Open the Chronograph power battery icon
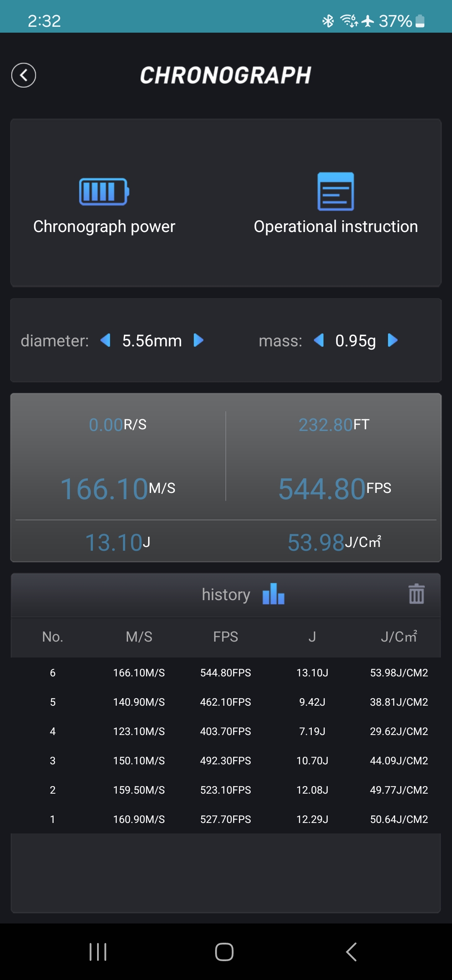 pyautogui.click(x=104, y=192)
